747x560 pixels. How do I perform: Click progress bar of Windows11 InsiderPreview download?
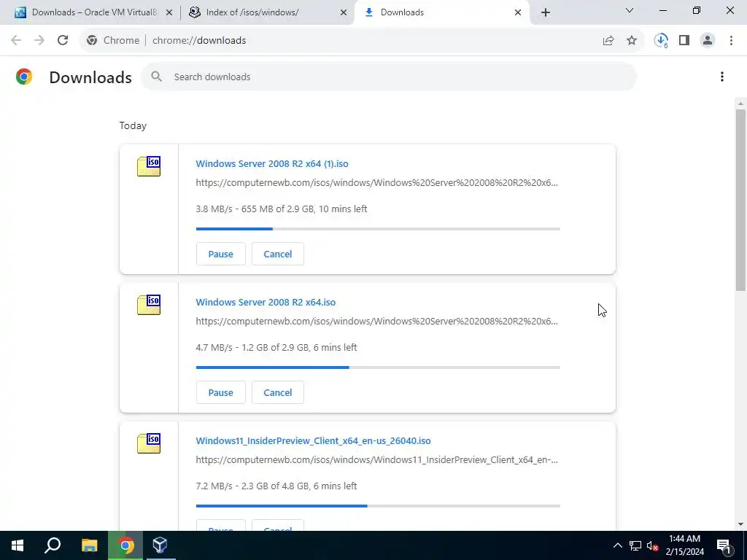(x=379, y=506)
